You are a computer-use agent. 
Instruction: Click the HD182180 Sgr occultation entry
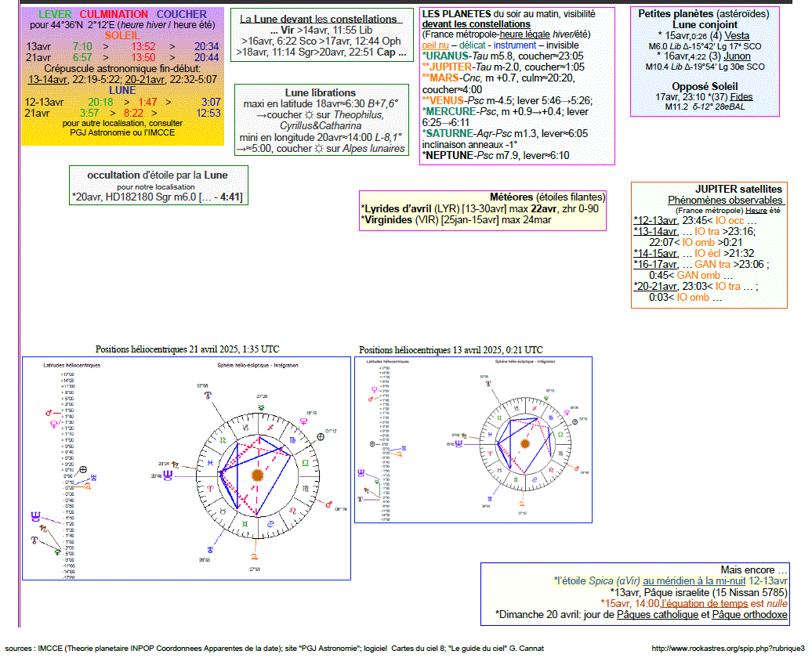158,197
